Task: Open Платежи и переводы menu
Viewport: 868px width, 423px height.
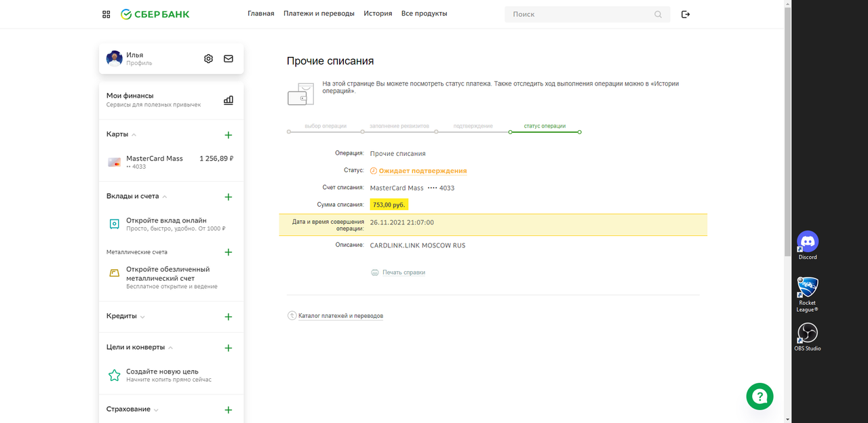Action: click(x=319, y=14)
